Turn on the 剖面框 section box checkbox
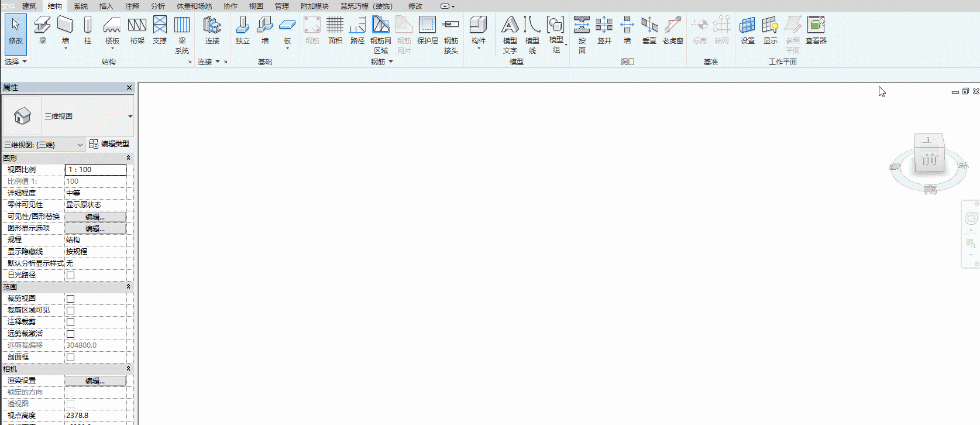Screen dimensions: 980x425 coord(70,357)
